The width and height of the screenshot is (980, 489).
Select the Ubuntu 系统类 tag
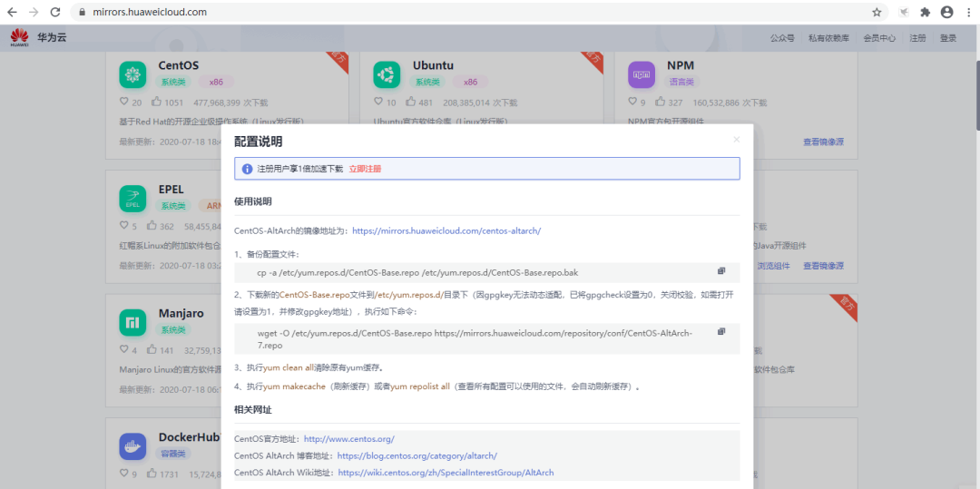tap(427, 82)
